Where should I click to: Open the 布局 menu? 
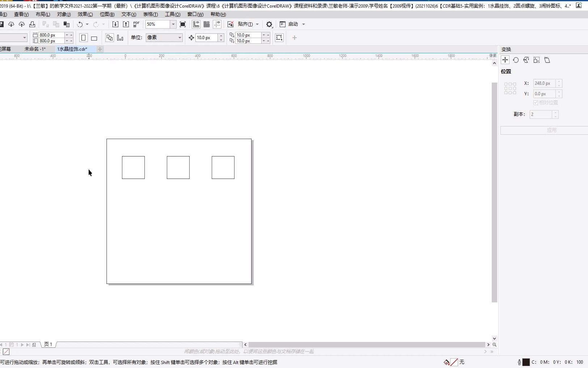(x=43, y=14)
